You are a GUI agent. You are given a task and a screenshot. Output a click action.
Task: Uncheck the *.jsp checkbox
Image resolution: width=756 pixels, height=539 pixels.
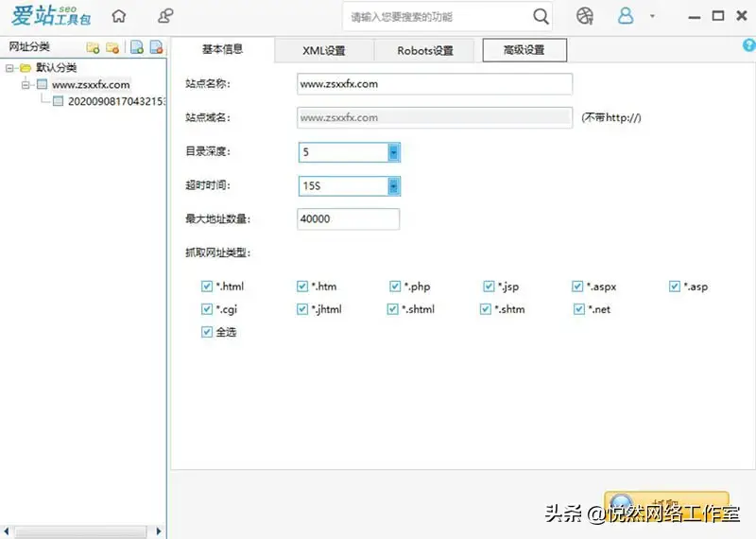point(489,287)
